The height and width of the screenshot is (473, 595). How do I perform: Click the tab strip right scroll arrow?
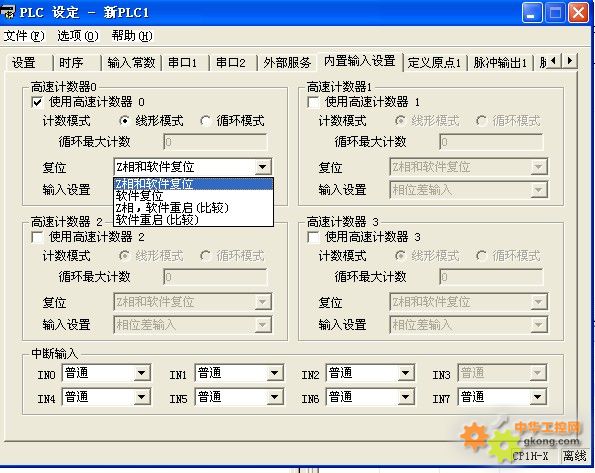pos(570,60)
